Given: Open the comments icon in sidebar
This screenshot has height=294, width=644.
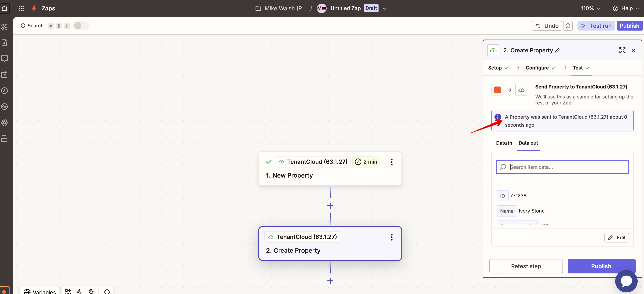Looking at the screenshot, I should (x=5, y=59).
